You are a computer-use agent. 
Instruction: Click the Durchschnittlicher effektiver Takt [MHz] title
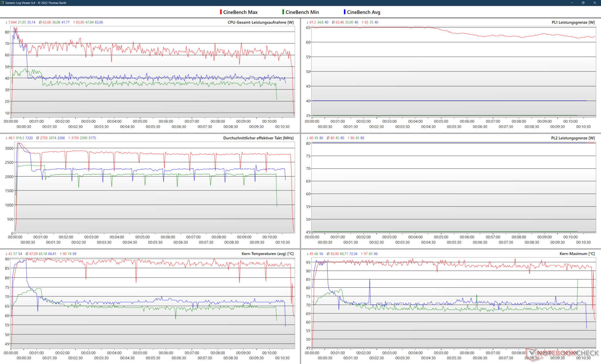(258, 138)
